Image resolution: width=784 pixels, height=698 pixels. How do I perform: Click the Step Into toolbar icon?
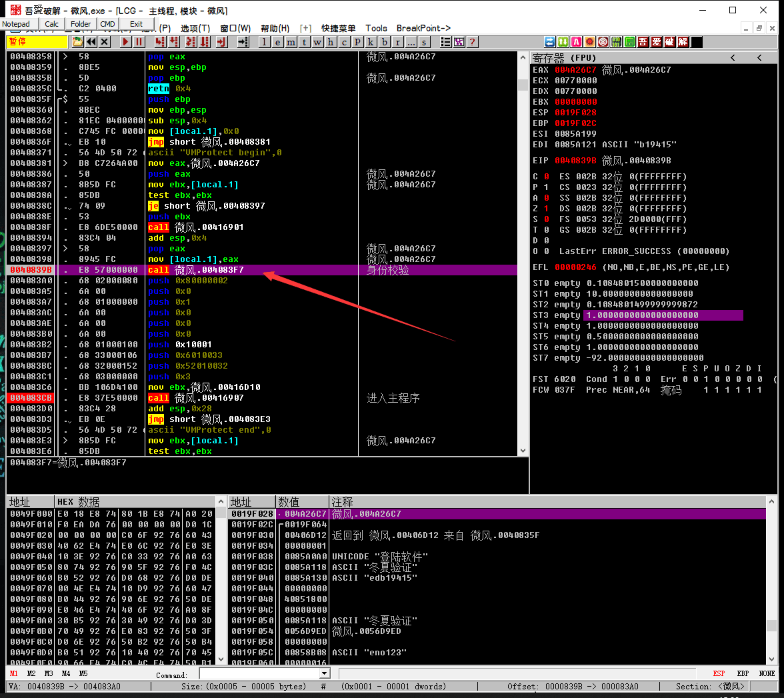(160, 42)
